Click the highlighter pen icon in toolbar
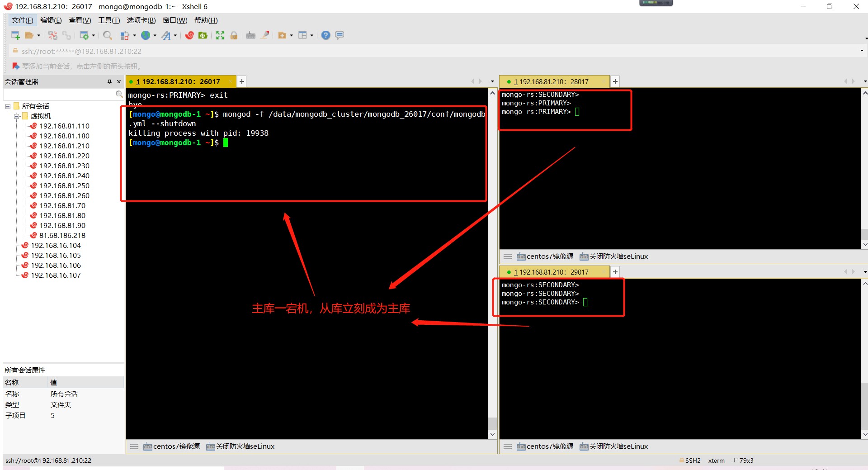The width and height of the screenshot is (868, 470). 265,35
